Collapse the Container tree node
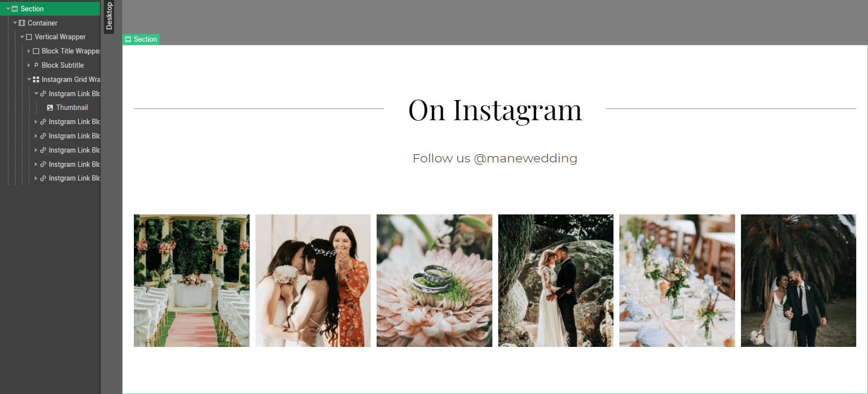Image resolution: width=868 pixels, height=394 pixels. [15, 23]
